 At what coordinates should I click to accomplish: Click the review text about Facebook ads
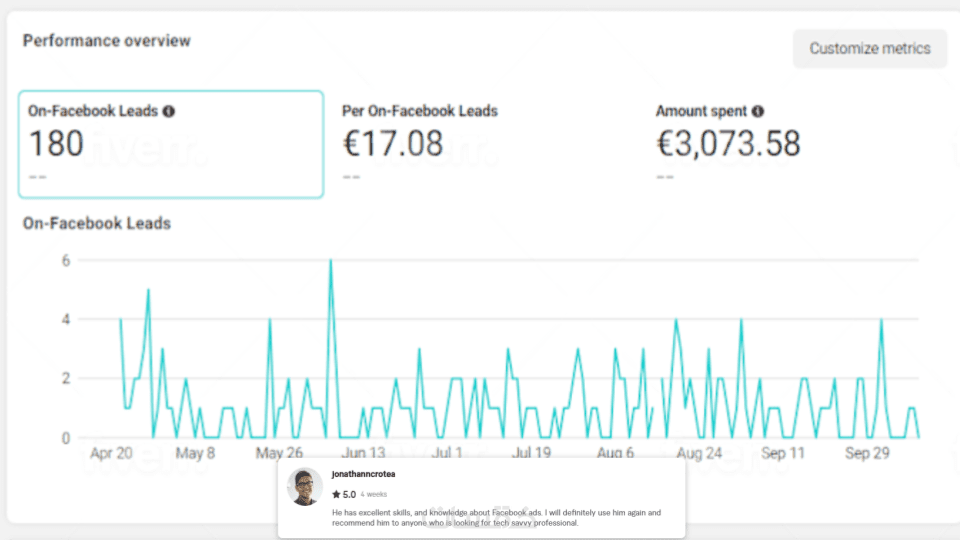(x=496, y=517)
